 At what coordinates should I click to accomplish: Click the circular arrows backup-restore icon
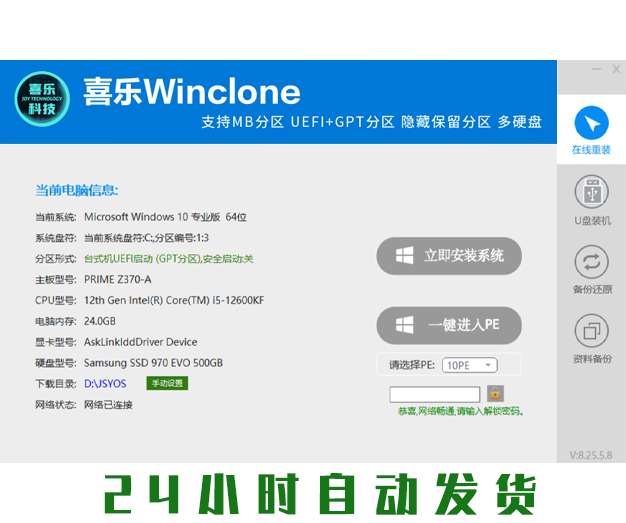(592, 262)
